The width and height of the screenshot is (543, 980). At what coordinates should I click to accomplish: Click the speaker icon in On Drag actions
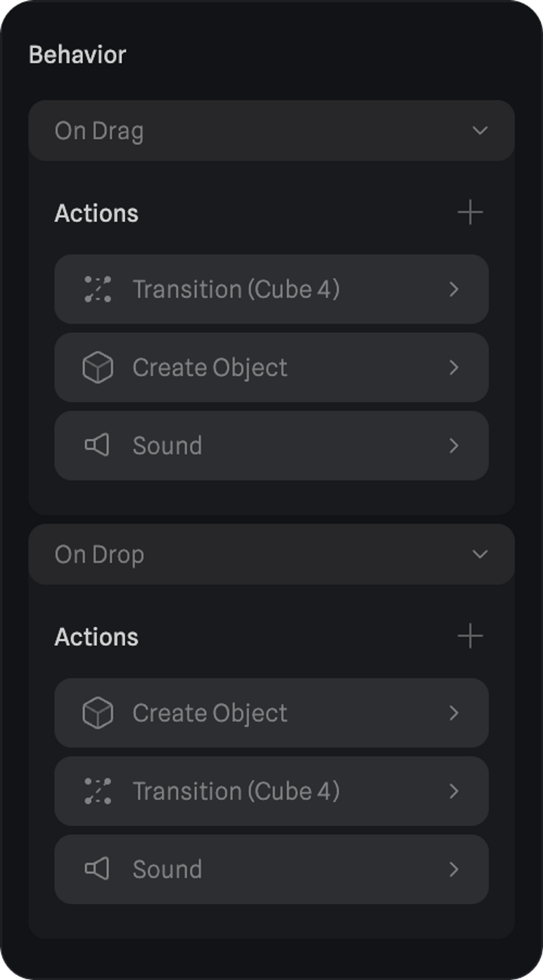click(x=97, y=445)
